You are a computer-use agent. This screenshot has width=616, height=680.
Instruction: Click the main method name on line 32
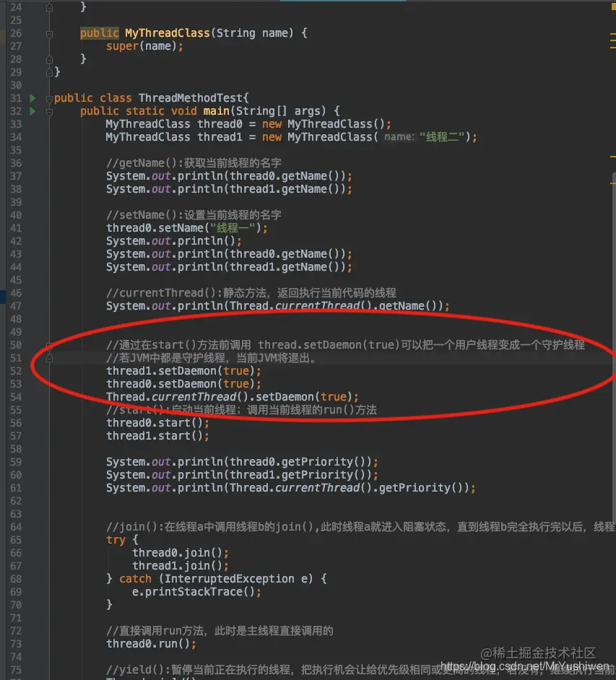tap(216, 111)
